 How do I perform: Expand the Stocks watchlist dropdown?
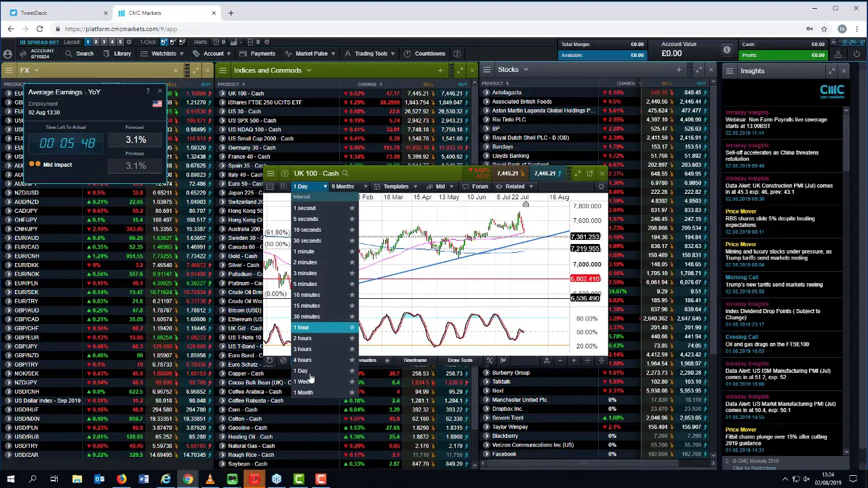tap(526, 70)
